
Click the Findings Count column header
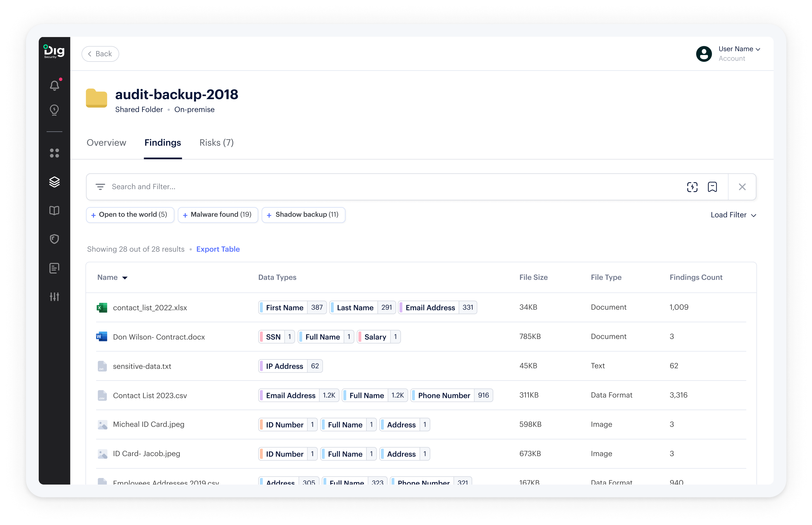pos(696,277)
